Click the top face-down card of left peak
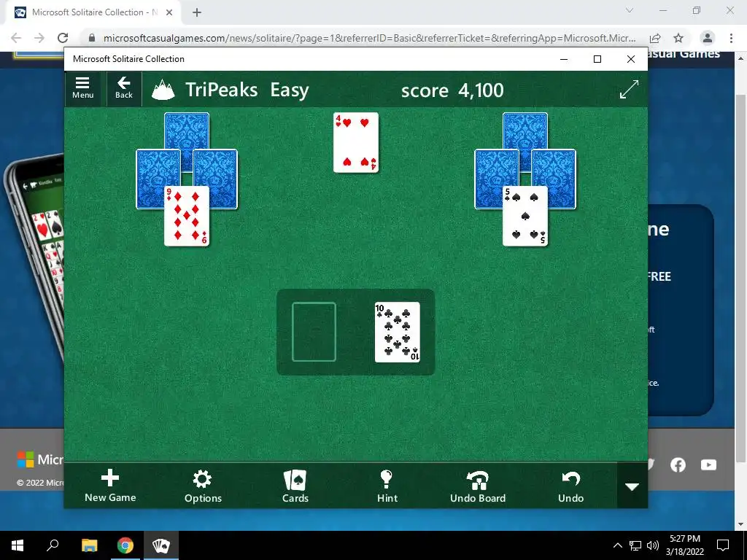Viewport: 747px width, 560px height. pyautogui.click(x=187, y=131)
